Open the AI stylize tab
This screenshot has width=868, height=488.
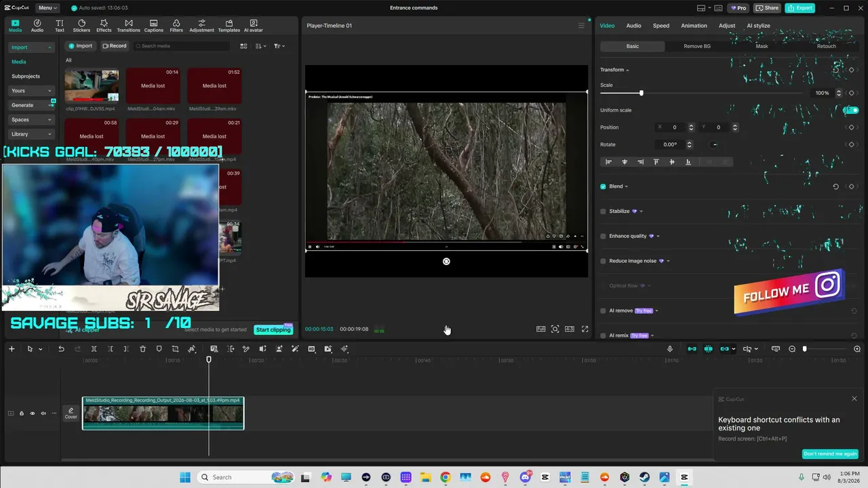click(x=758, y=26)
